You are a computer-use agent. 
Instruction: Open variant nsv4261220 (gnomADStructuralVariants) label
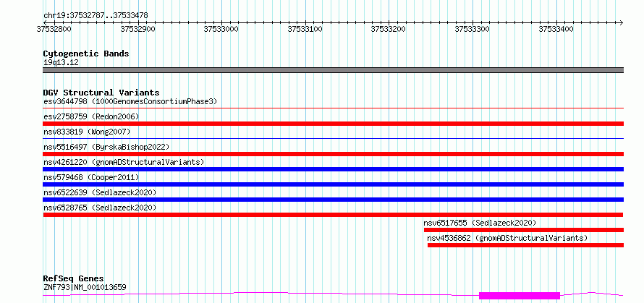(x=124, y=162)
